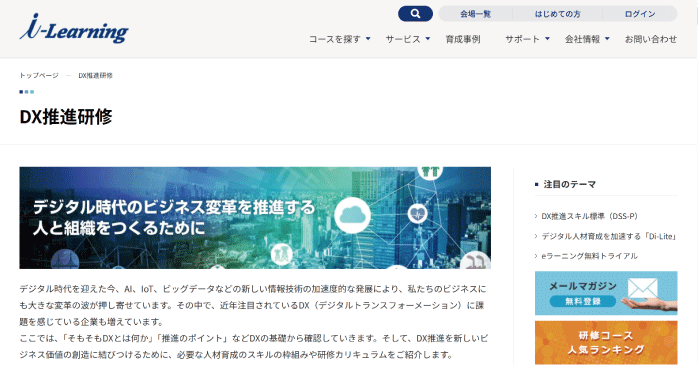Screen dimensions: 698x365
Task: Click the デジタル時代 hero banner image
Action: click(255, 218)
